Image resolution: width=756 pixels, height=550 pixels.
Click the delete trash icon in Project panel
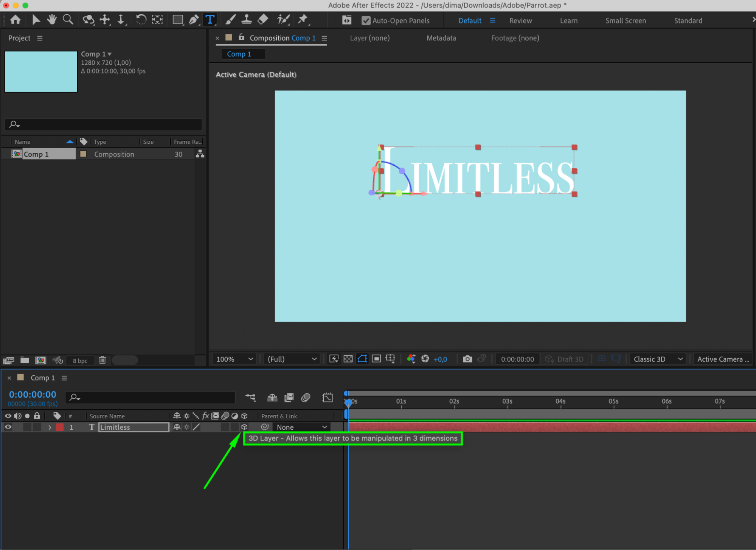tap(102, 360)
